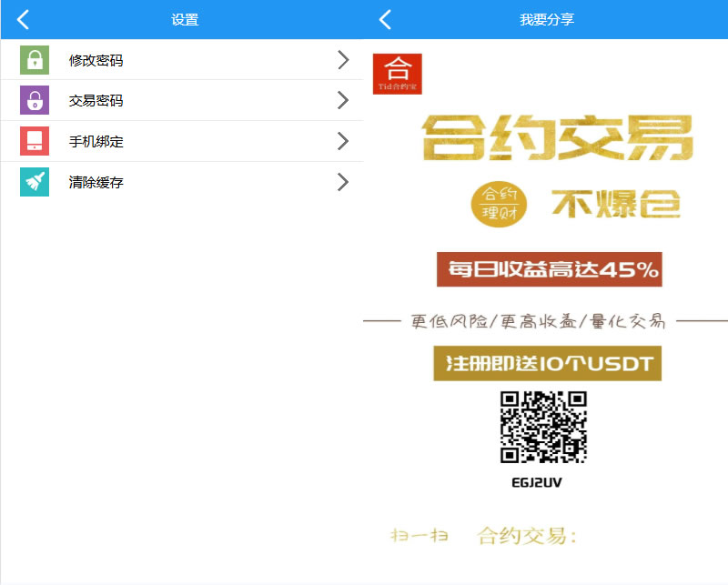Click the gold 合约理财 circle badge
Viewport: 728px width, 585px height.
coord(499,204)
